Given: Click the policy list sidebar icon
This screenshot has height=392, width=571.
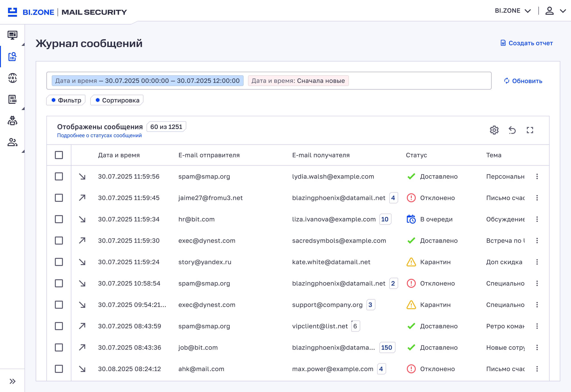Looking at the screenshot, I should (12, 100).
